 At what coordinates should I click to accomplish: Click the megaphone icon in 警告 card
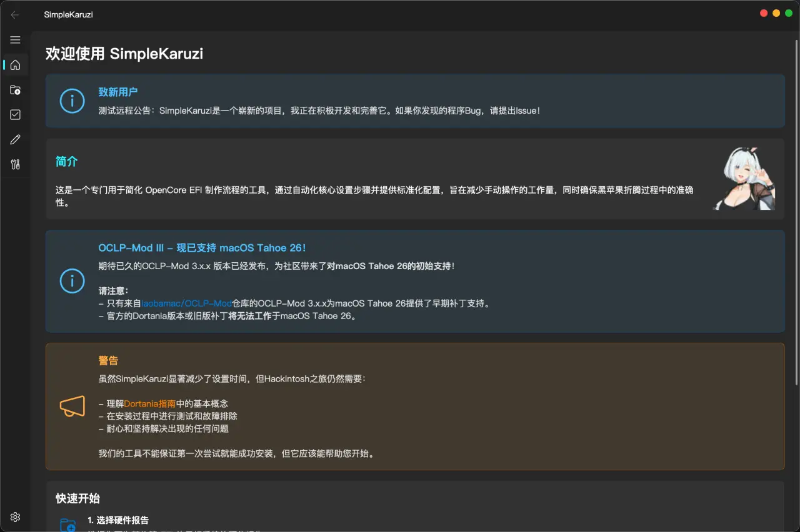[72, 406]
